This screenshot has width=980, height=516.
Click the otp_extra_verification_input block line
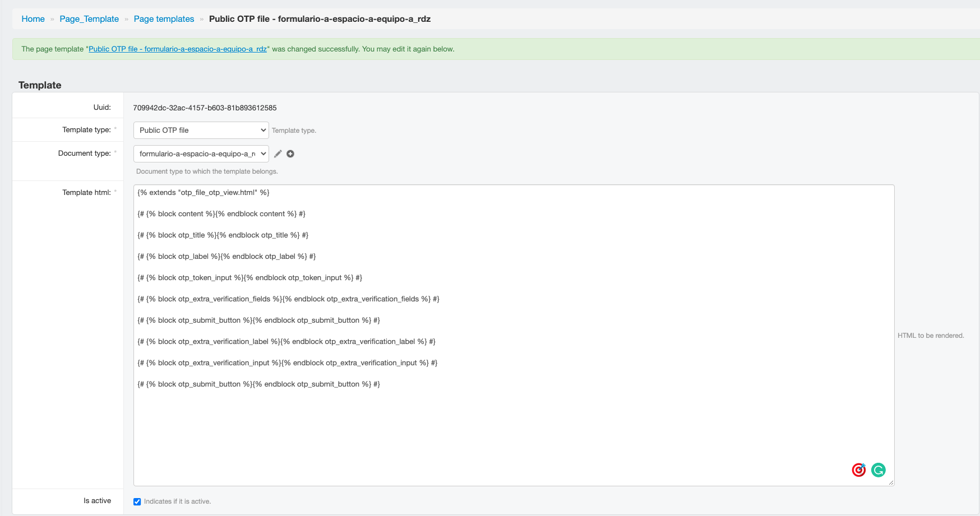[x=287, y=363]
